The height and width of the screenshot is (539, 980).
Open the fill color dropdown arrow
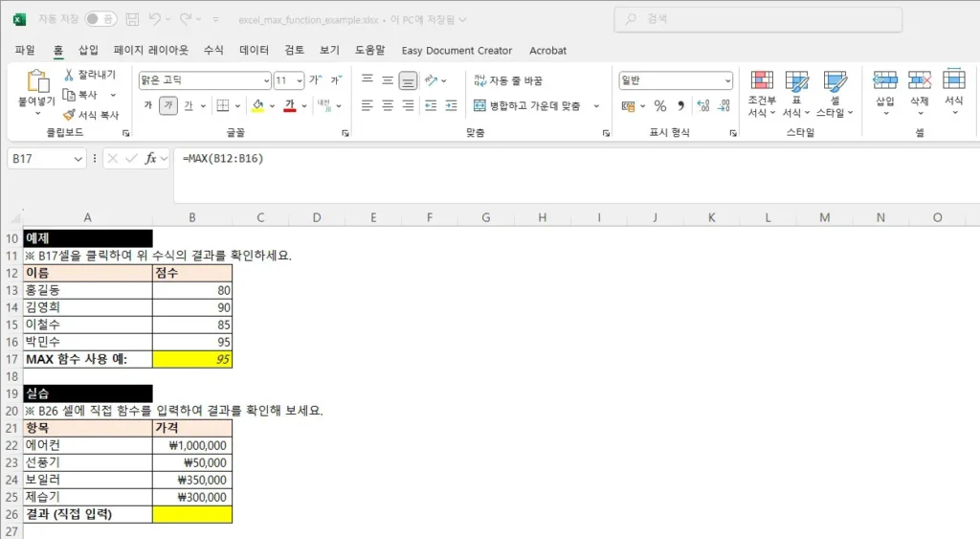[x=272, y=105]
